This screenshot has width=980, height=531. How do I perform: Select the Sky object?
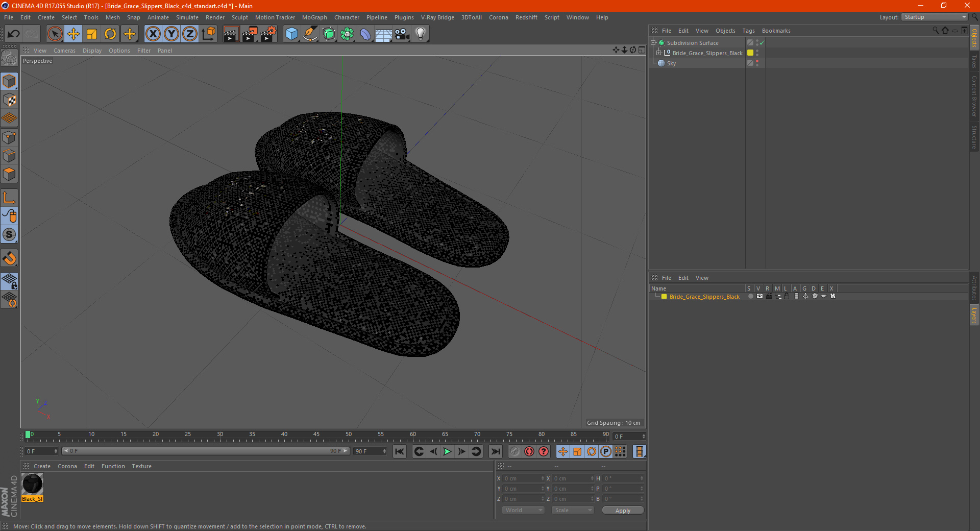pyautogui.click(x=671, y=63)
